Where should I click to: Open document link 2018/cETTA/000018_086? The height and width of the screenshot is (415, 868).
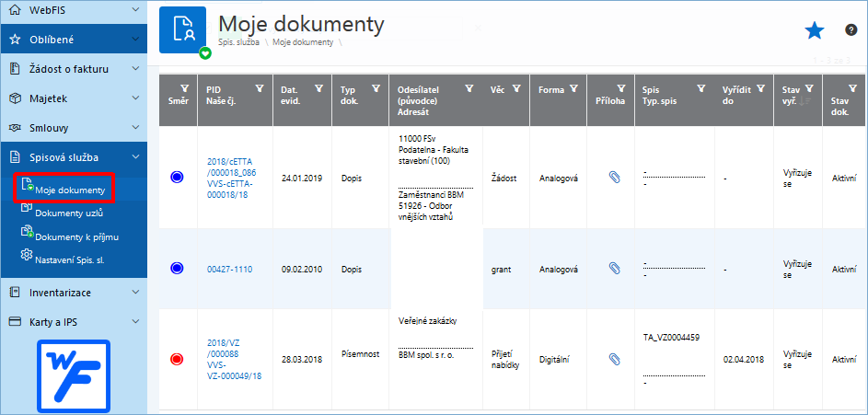(x=231, y=178)
